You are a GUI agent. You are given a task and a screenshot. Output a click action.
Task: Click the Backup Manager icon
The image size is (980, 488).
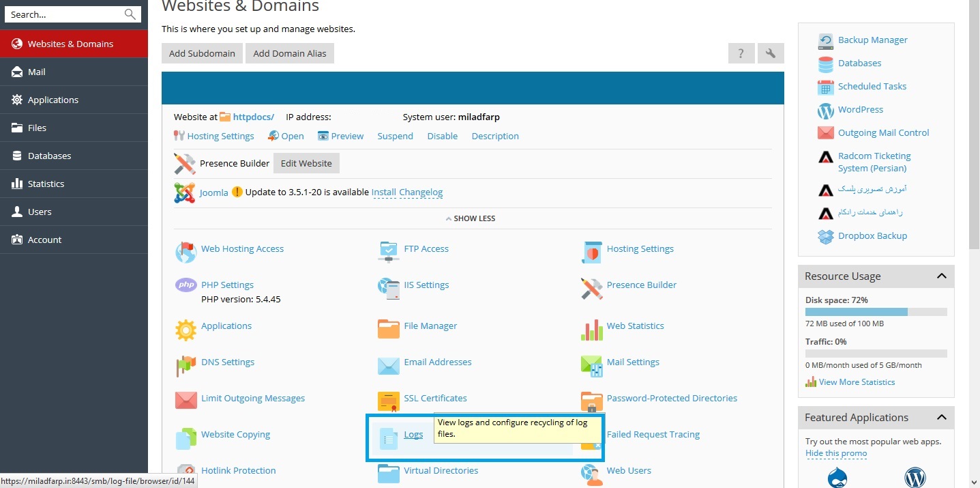[x=825, y=40]
